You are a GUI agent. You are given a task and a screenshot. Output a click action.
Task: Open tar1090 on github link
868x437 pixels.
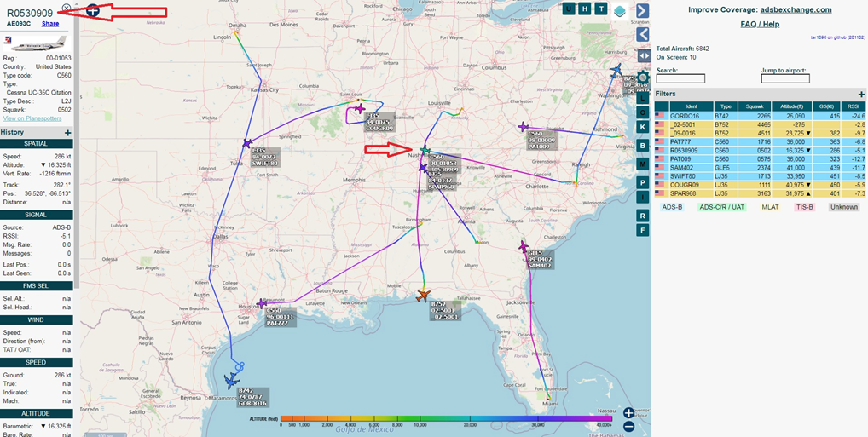(x=838, y=37)
